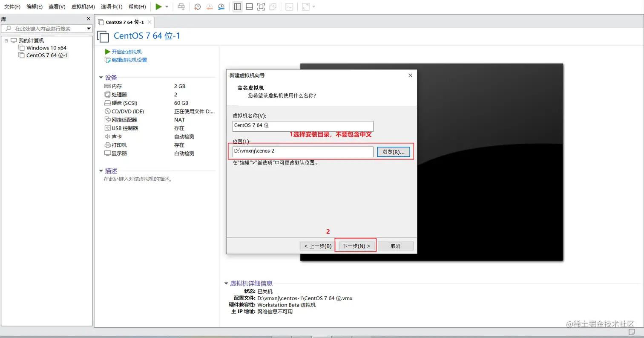Click the 下一步(N) next button
Screen dimensions: 644x338
[x=355, y=245]
